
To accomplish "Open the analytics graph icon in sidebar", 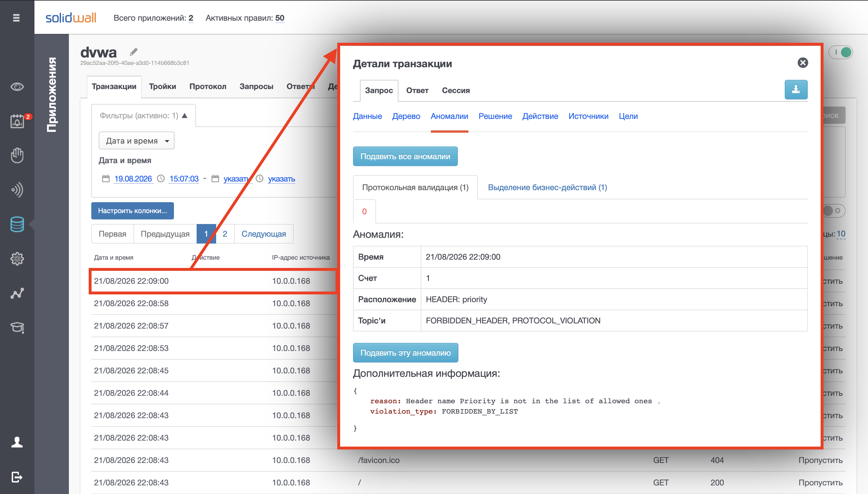I will [x=17, y=294].
